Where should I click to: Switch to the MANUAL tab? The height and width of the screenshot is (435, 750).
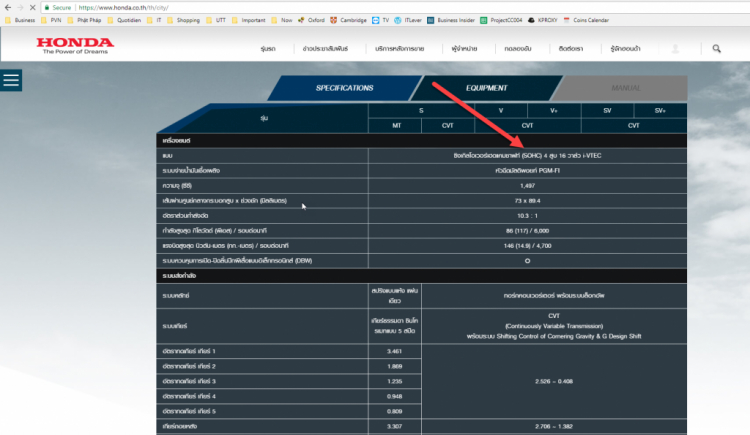click(625, 88)
